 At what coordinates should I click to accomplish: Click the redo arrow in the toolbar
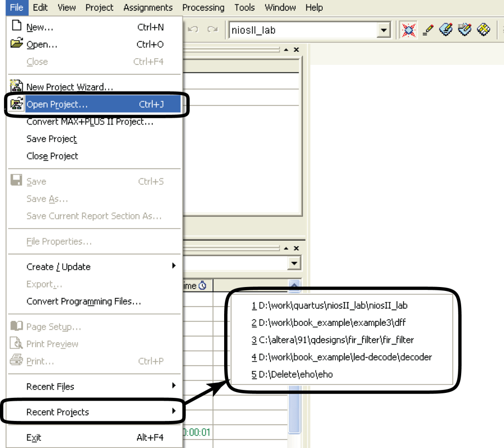click(x=212, y=30)
